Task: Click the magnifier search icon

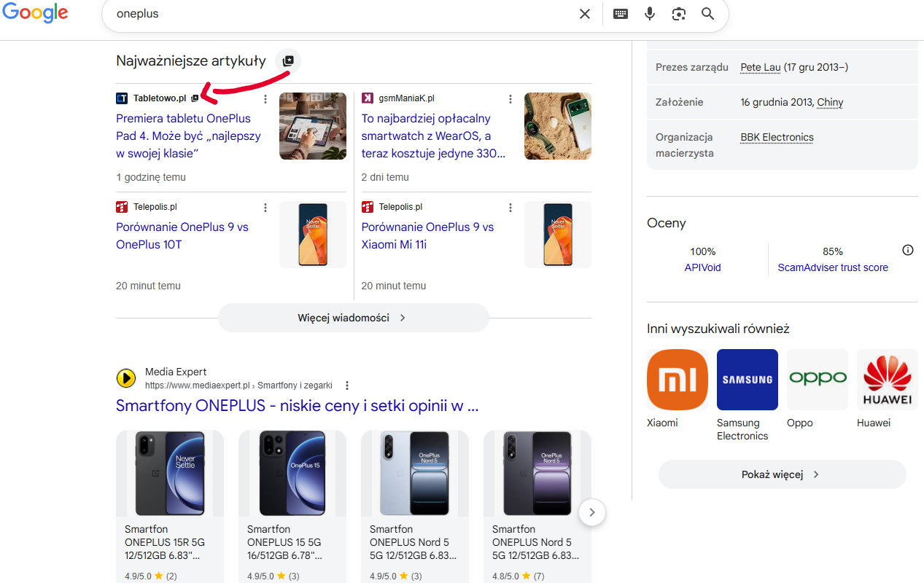Action: click(708, 14)
